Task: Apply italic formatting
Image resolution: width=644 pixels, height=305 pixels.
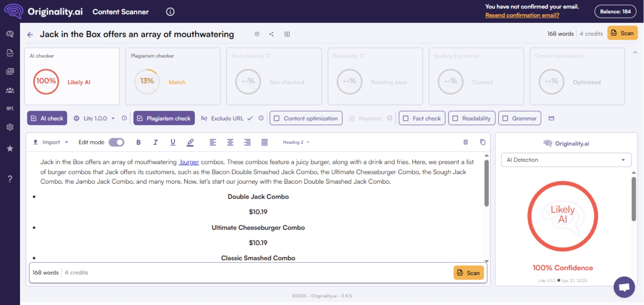Action: tap(156, 142)
